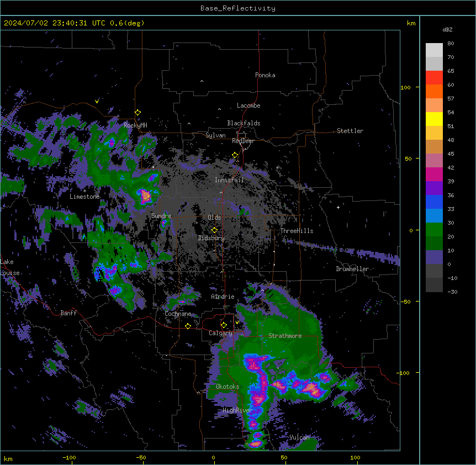Image resolution: width=476 pixels, height=465 pixels.
Task: Select the Innisfail label
Action: point(230,180)
